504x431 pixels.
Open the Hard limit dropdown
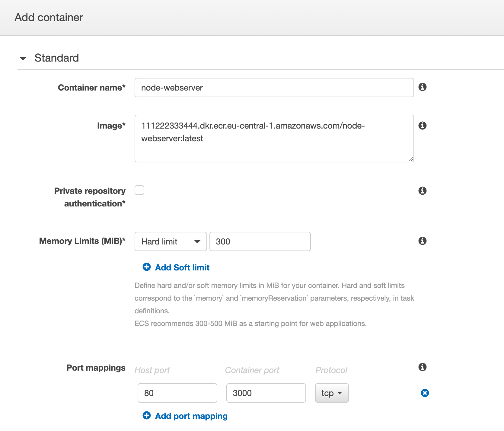point(171,241)
